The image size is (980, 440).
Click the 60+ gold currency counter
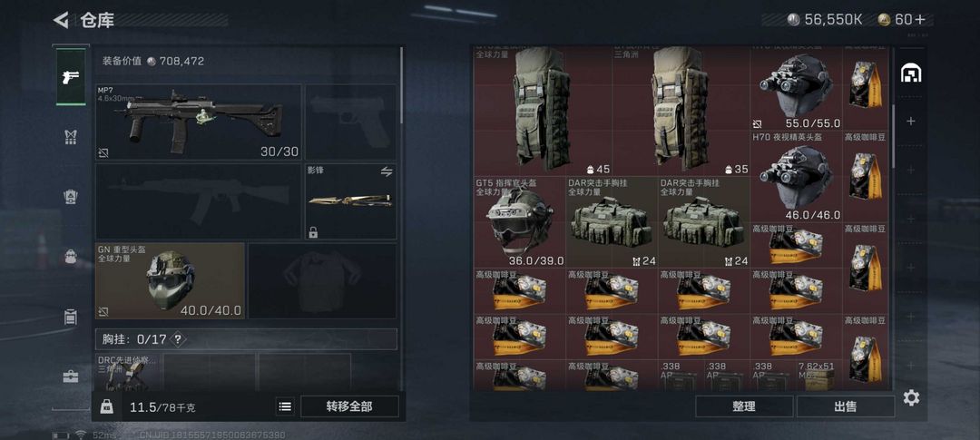tap(903, 20)
